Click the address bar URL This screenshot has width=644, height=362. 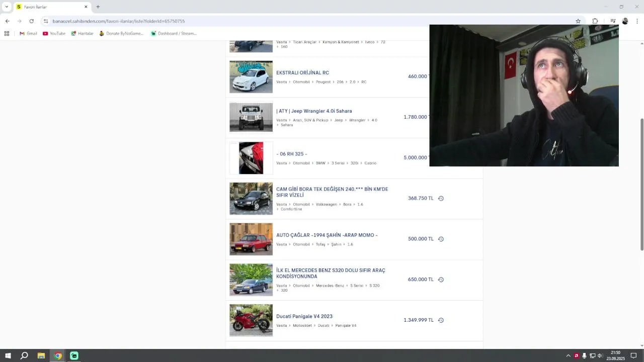tap(119, 21)
